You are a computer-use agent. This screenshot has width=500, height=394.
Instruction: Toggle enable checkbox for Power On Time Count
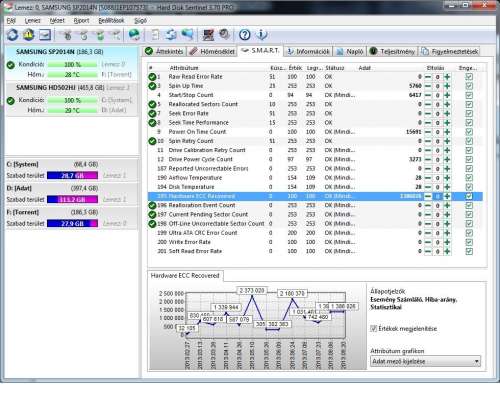[x=469, y=132]
